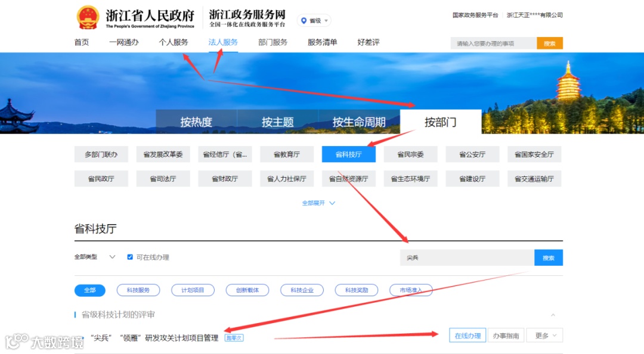Click the top search field 请输入您要办理的事项

pyautogui.click(x=494, y=43)
